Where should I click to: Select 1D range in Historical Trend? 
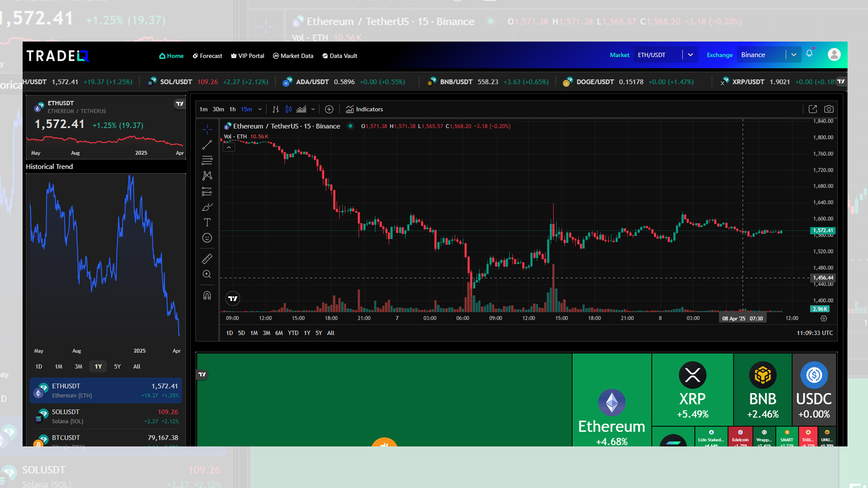39,366
